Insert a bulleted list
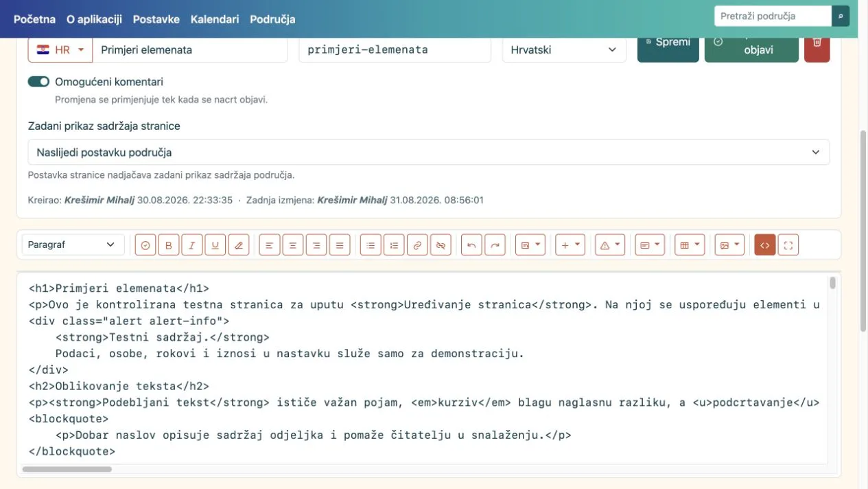 click(x=371, y=245)
